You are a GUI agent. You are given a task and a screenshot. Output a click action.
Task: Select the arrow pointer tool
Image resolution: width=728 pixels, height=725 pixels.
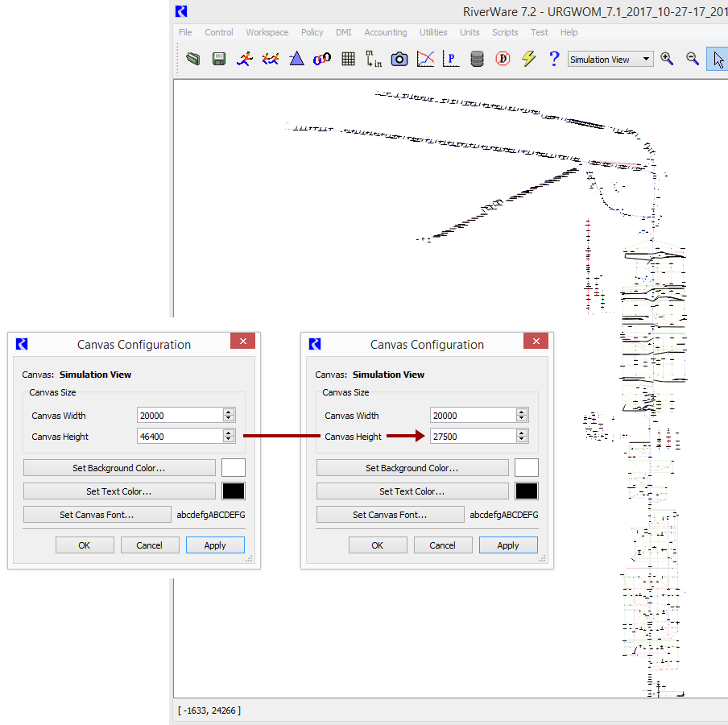coord(718,60)
